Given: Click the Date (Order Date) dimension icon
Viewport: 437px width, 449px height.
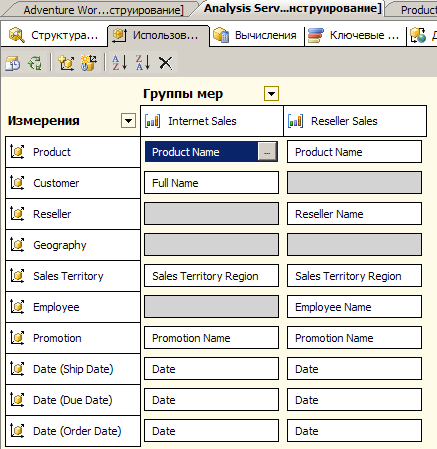Looking at the screenshot, I should 17,431.
